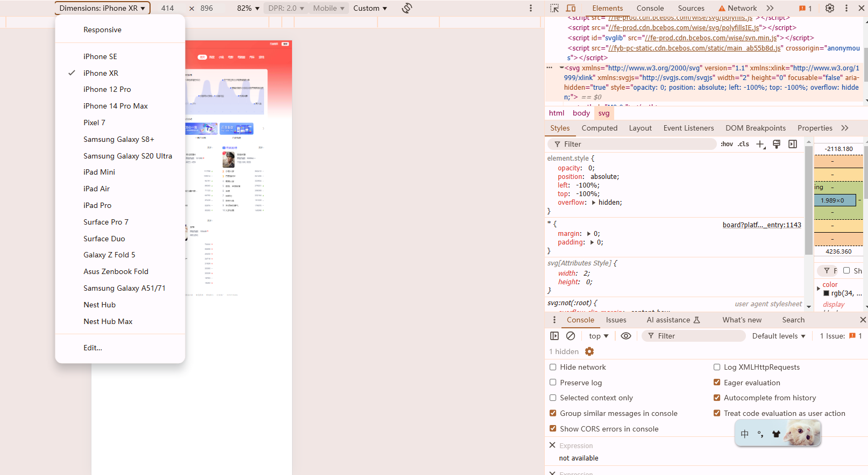Open the svn.min.js script link

(710, 38)
